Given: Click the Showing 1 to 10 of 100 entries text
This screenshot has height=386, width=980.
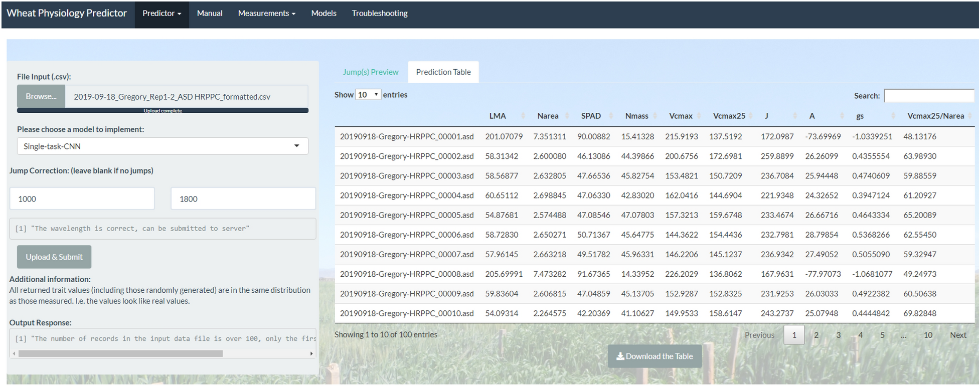Looking at the screenshot, I should pos(386,334).
